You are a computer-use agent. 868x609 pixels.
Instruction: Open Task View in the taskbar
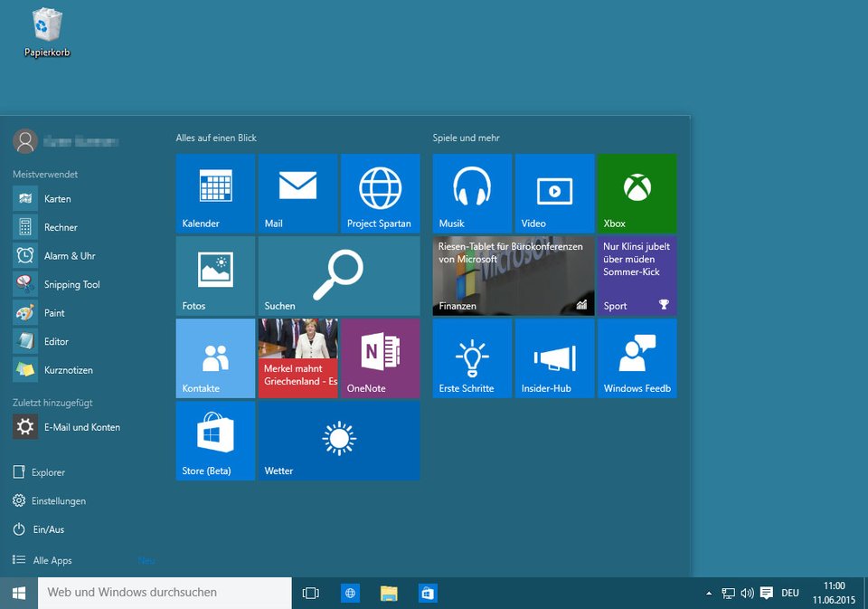pyautogui.click(x=310, y=593)
